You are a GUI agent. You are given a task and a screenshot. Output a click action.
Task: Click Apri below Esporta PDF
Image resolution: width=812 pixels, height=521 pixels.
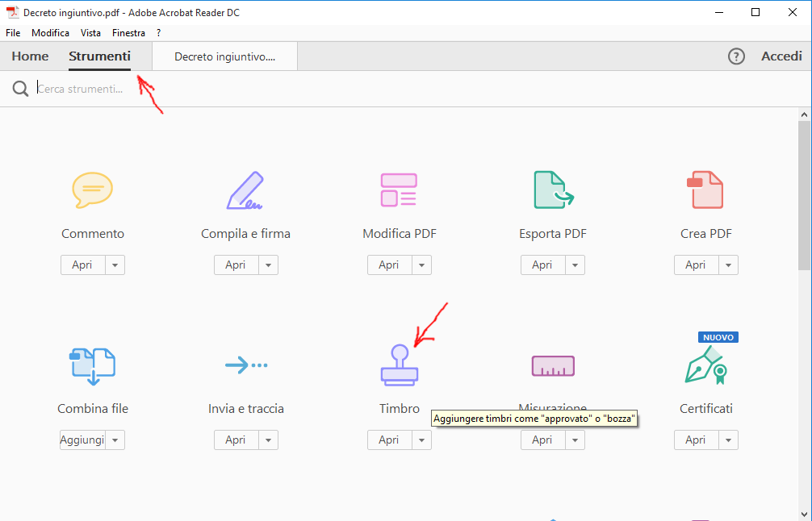coord(542,265)
